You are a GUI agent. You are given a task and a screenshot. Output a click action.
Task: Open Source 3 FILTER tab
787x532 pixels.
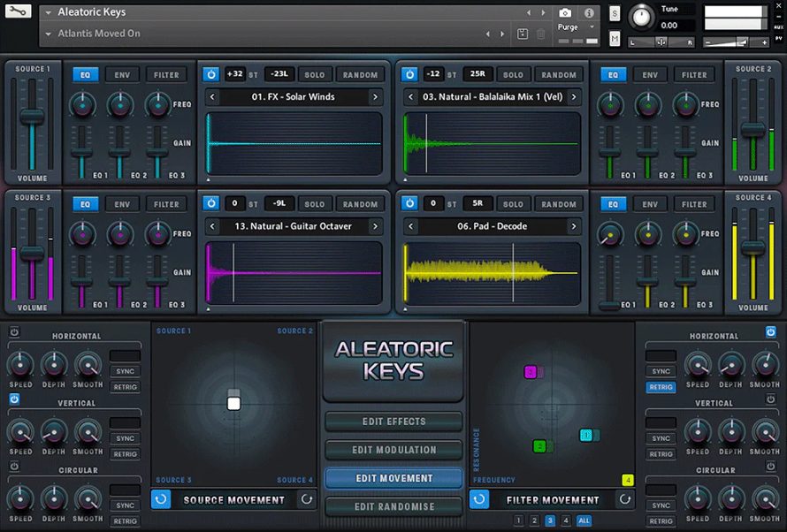click(x=166, y=204)
